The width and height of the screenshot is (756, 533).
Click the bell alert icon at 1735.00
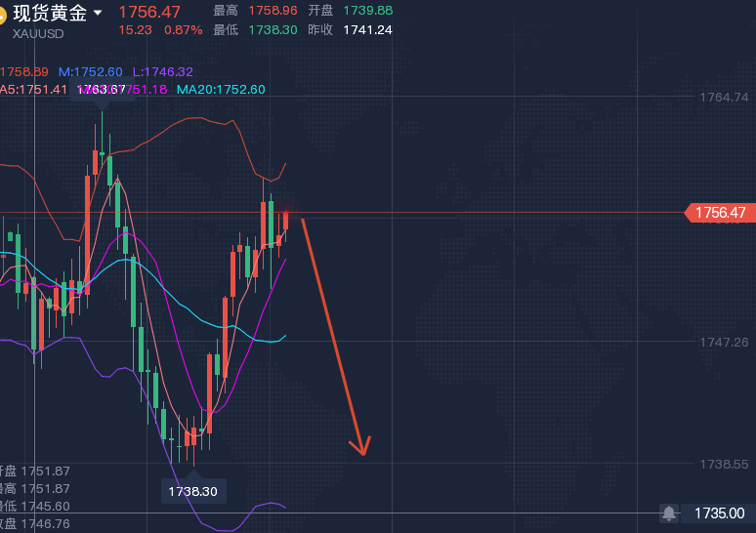pyautogui.click(x=669, y=513)
